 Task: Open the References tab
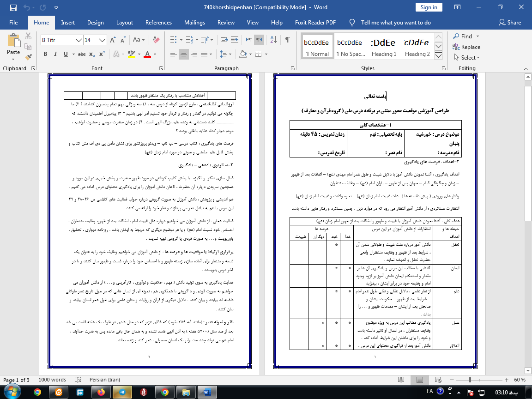click(x=158, y=23)
